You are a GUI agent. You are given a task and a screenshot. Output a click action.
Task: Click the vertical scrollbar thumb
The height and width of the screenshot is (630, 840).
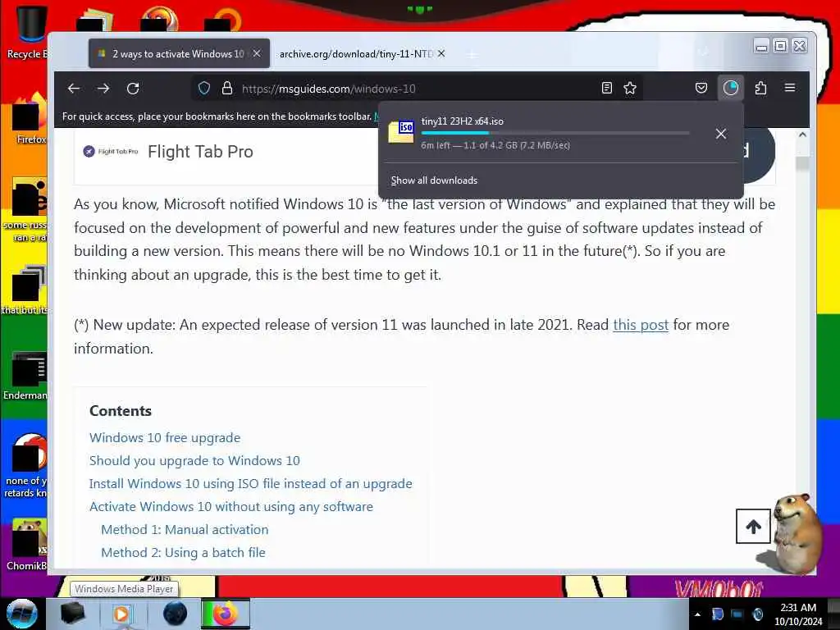pos(802,163)
